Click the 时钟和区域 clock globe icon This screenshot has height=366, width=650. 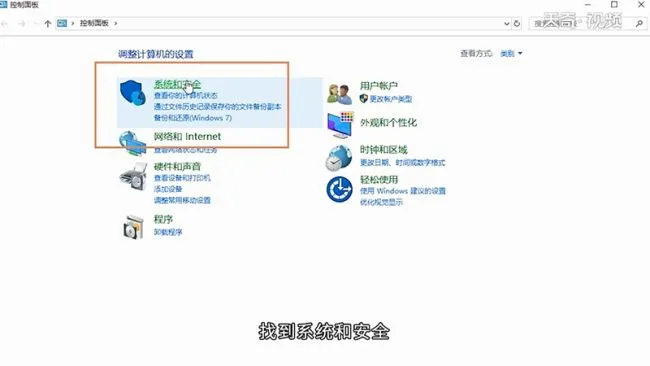339,158
